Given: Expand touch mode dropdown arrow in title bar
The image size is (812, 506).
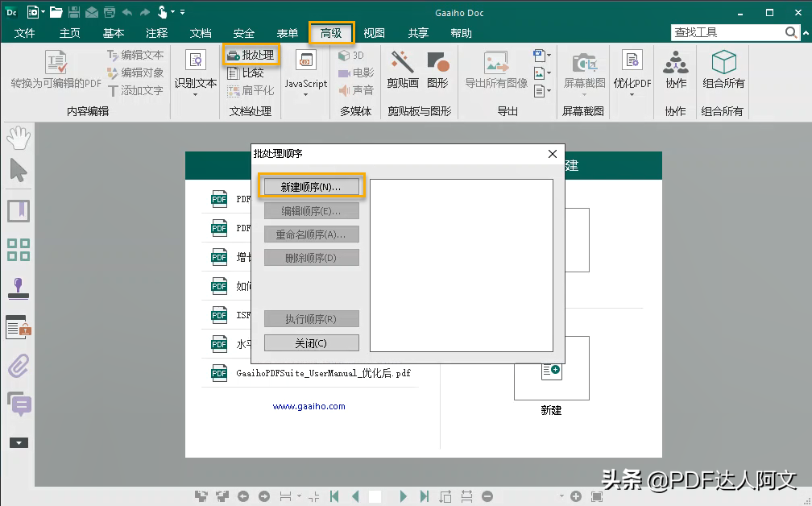Looking at the screenshot, I should point(172,11).
